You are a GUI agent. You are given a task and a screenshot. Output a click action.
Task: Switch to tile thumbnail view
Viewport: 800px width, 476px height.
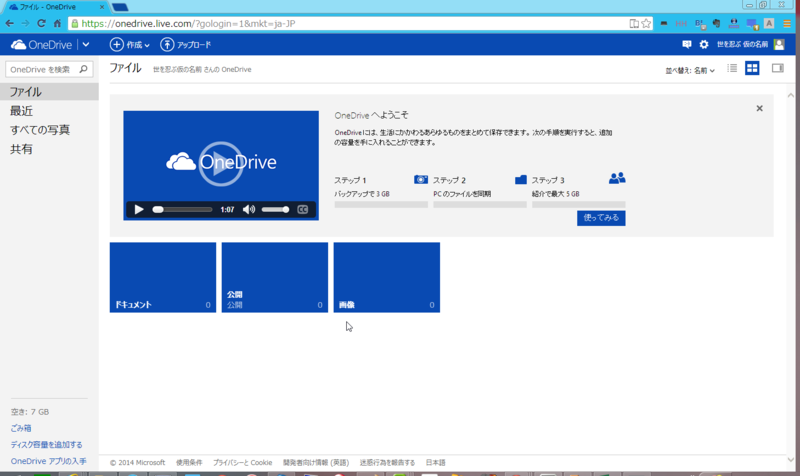click(x=752, y=68)
